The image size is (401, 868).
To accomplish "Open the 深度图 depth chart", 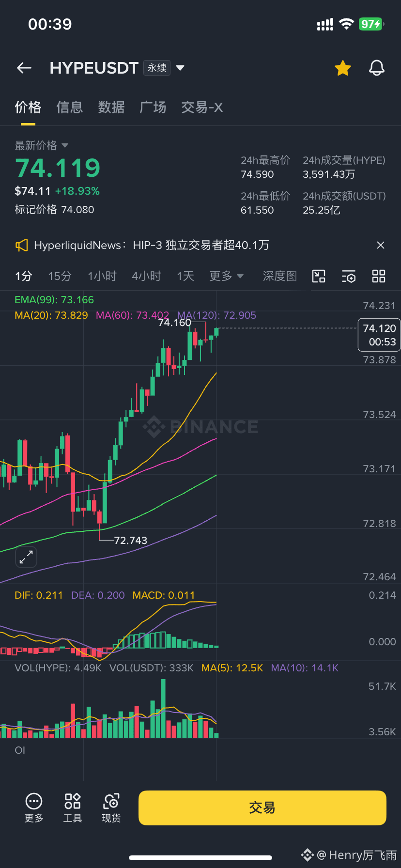I will coord(280,276).
